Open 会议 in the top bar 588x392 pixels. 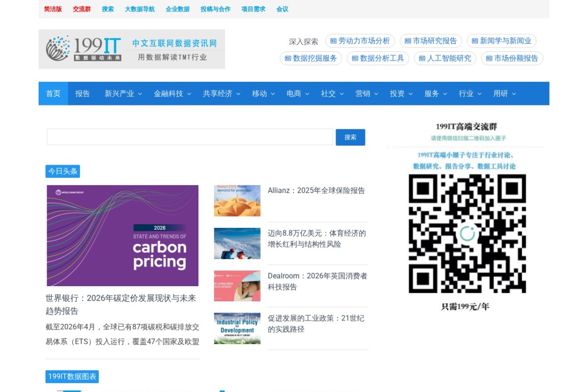(282, 9)
